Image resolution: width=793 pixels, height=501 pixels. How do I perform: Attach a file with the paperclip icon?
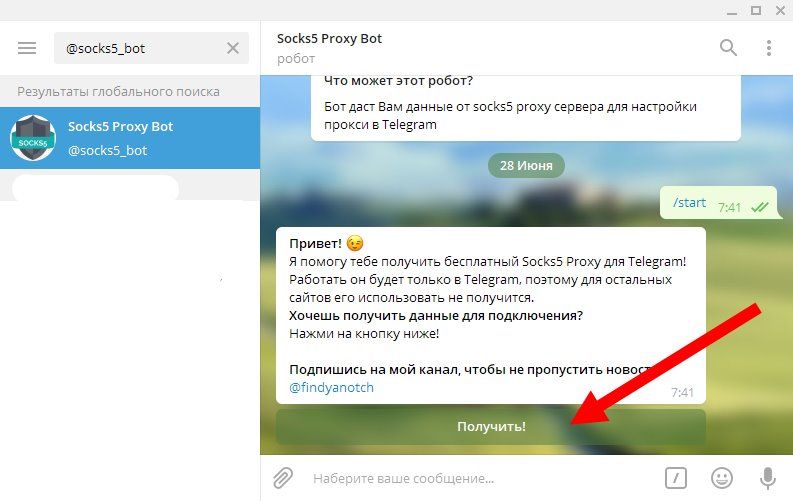(x=283, y=478)
